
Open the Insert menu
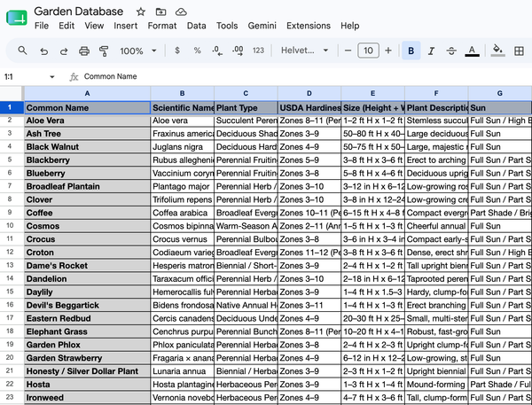126,26
